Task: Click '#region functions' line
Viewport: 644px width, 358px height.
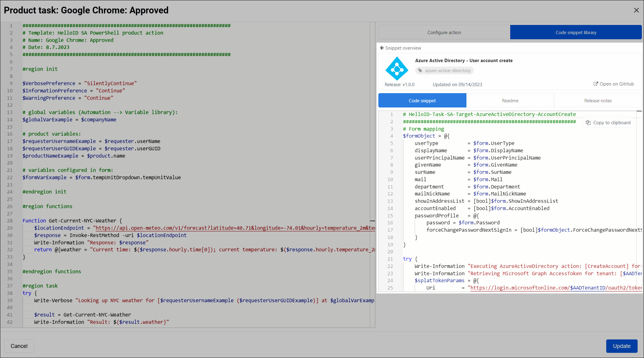Action: tap(47, 206)
